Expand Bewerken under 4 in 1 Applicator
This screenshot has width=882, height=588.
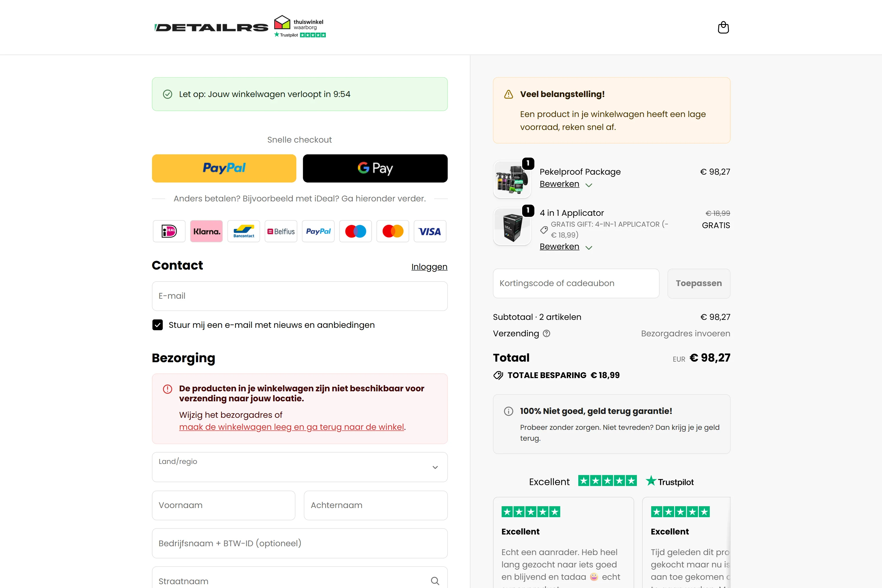coord(565,247)
